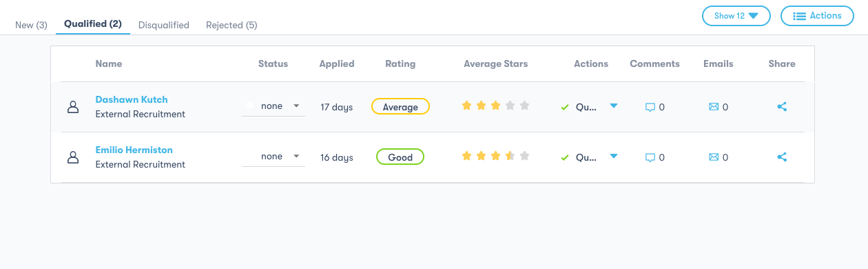The width and height of the screenshot is (868, 269).
Task: Open Dashawn Kutch's candidate profile link
Action: pyautogui.click(x=132, y=99)
